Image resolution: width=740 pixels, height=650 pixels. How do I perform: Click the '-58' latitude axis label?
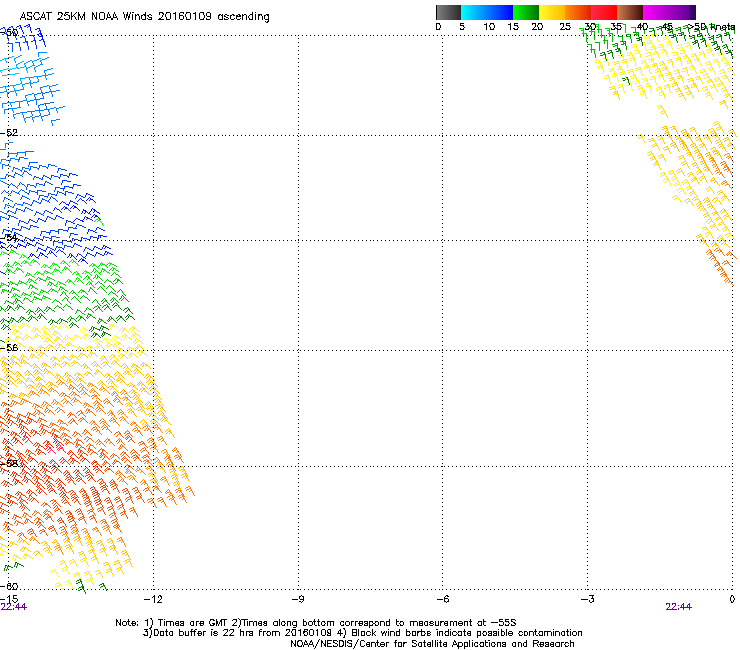coord(9,463)
